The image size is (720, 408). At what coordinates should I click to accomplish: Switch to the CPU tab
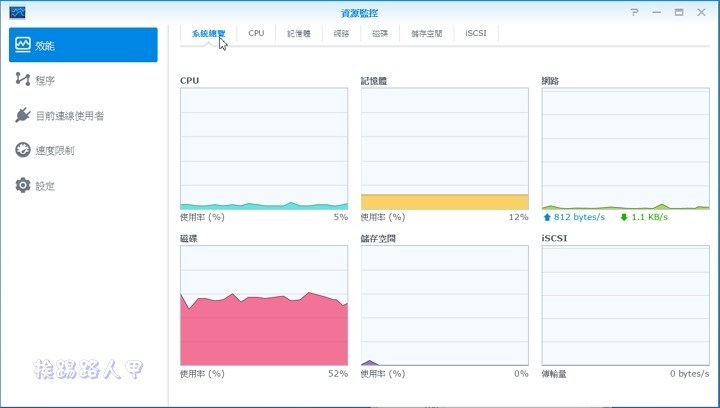256,33
